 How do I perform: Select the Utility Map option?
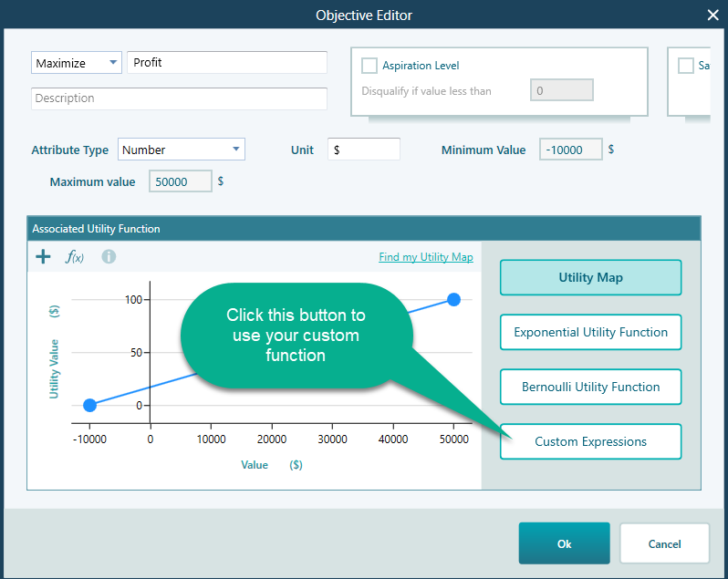point(590,278)
